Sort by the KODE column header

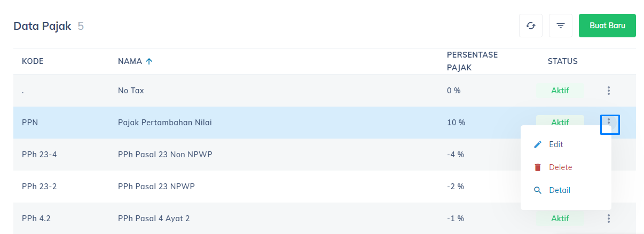pyautogui.click(x=33, y=61)
